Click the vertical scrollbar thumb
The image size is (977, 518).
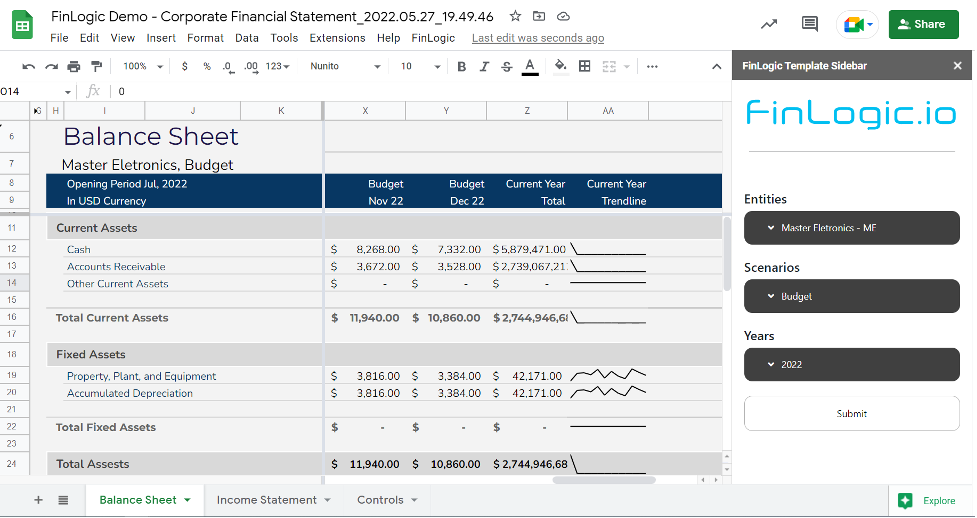727,252
